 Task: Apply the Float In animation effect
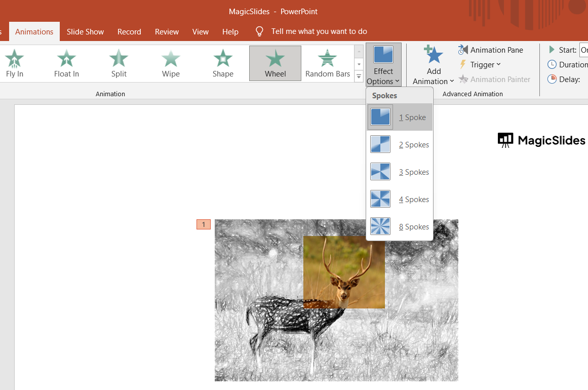[x=66, y=63]
